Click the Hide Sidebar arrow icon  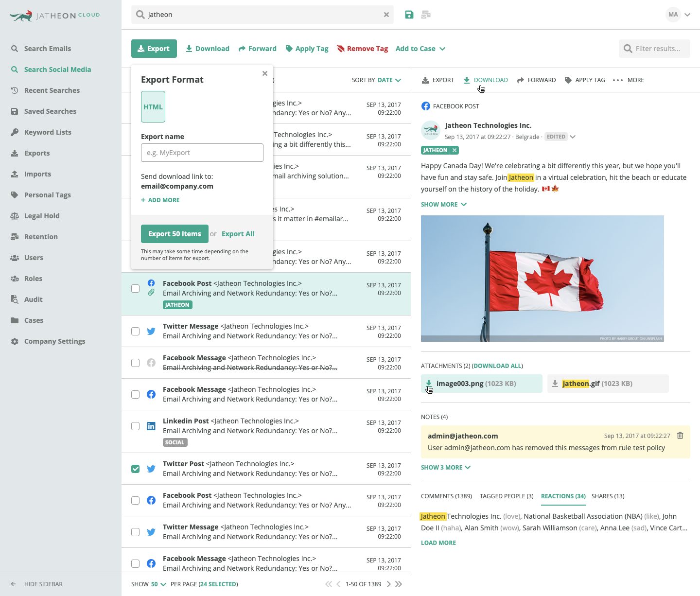click(13, 584)
